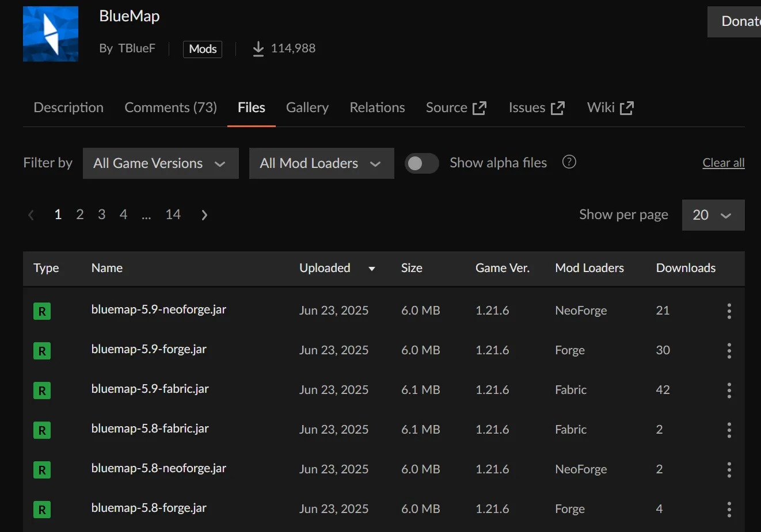
Task: Go to next page arrow
Action: pyautogui.click(x=204, y=215)
